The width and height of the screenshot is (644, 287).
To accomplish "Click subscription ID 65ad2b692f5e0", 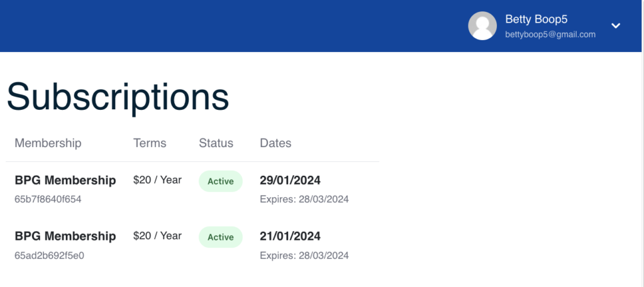I will (x=49, y=256).
